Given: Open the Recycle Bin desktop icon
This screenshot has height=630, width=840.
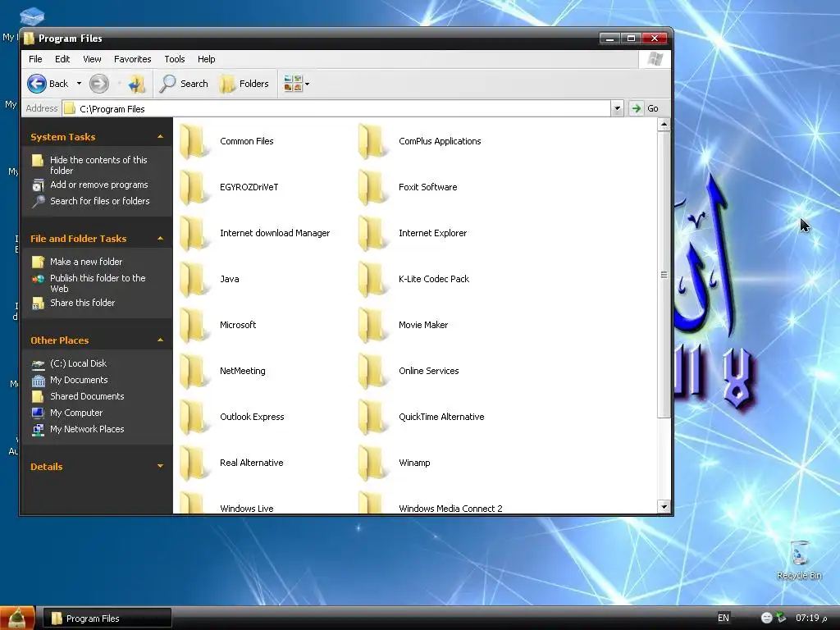Looking at the screenshot, I should point(799,554).
